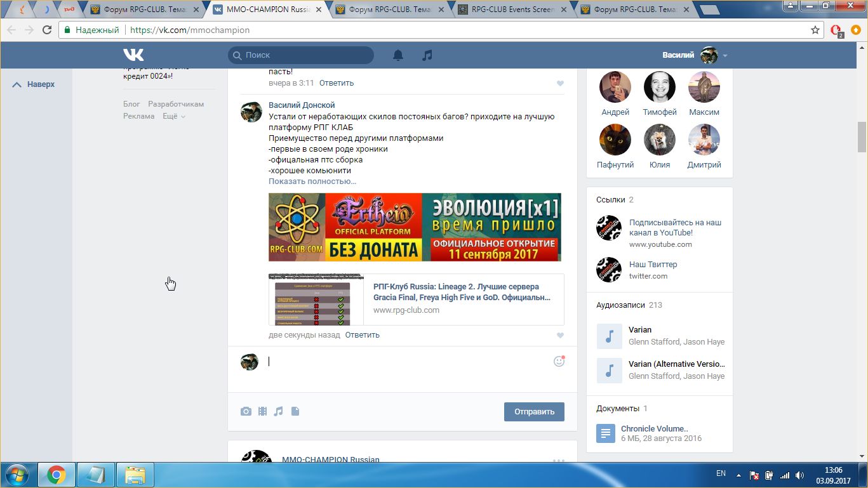The height and width of the screenshot is (488, 868).
Task: Expand the full comment via Показать полностью
Action: pos(312,181)
